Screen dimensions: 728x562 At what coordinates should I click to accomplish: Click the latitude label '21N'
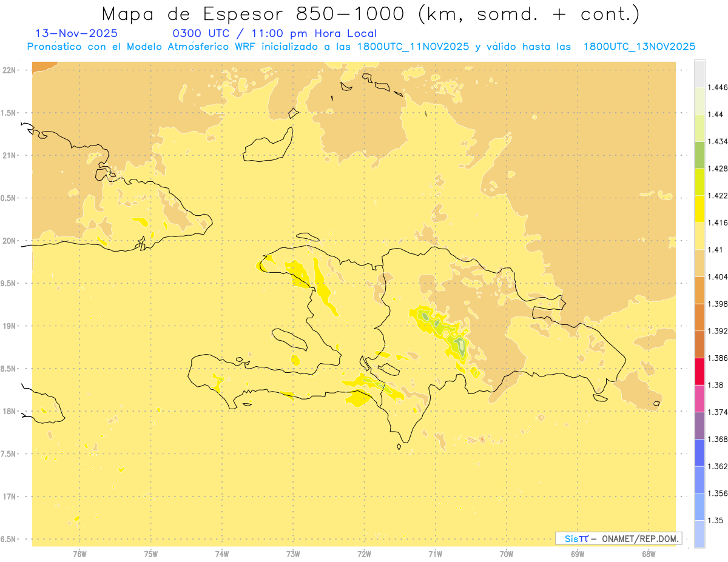tap(10, 155)
